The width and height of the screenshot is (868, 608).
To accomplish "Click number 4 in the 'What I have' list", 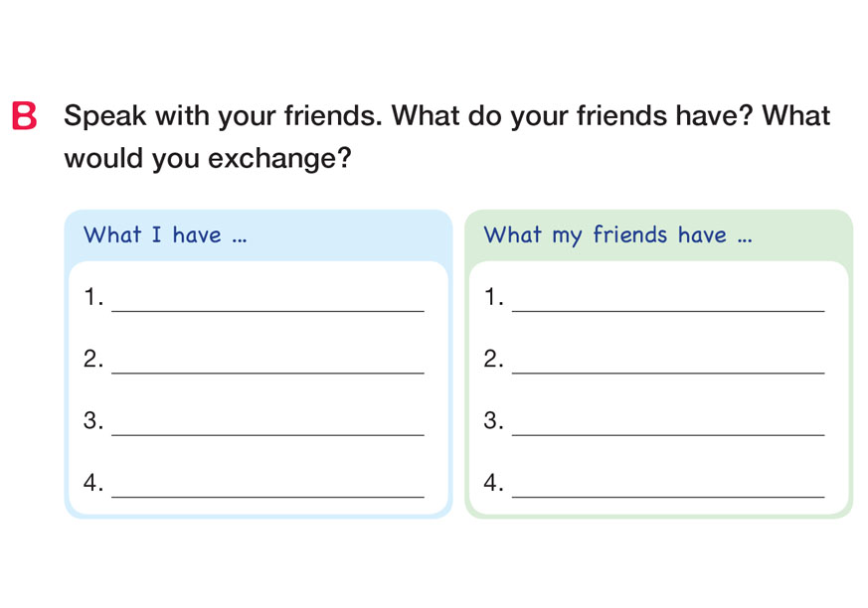I will tap(92, 483).
